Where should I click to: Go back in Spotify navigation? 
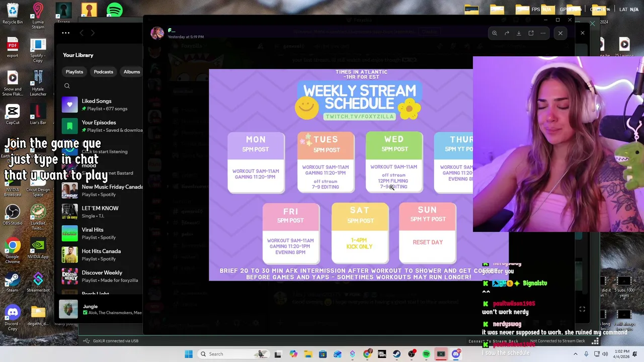(x=82, y=33)
